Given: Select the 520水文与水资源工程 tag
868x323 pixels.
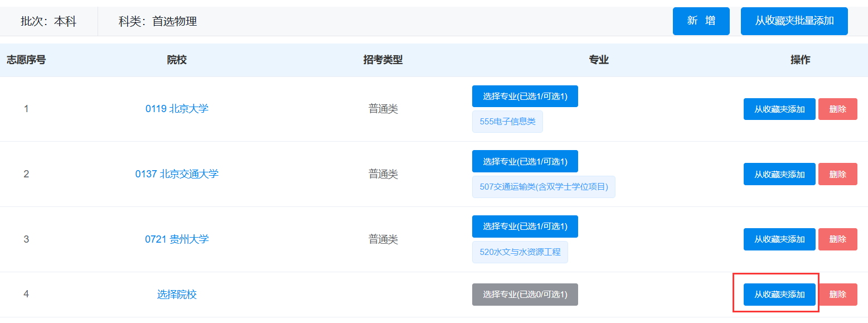Looking at the screenshot, I should [x=520, y=252].
